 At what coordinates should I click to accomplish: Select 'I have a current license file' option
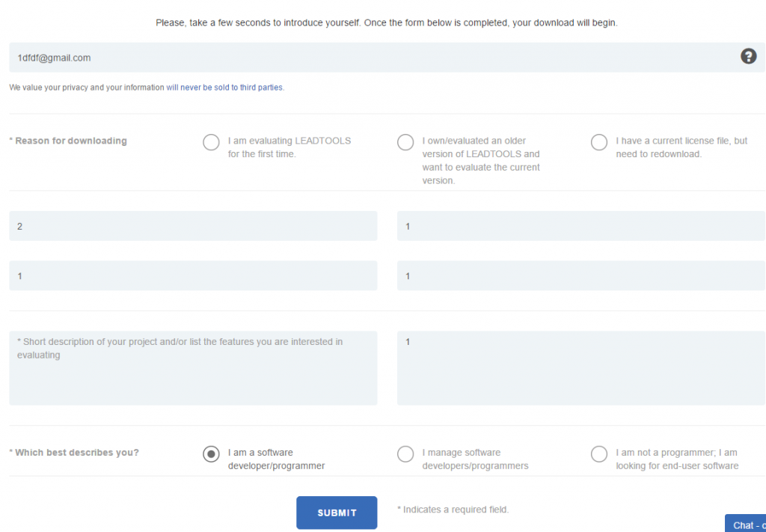pos(599,143)
